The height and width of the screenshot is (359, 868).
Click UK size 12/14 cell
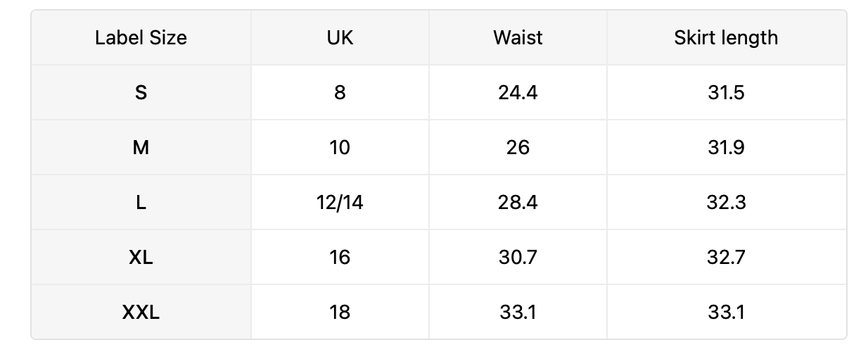pyautogui.click(x=340, y=202)
